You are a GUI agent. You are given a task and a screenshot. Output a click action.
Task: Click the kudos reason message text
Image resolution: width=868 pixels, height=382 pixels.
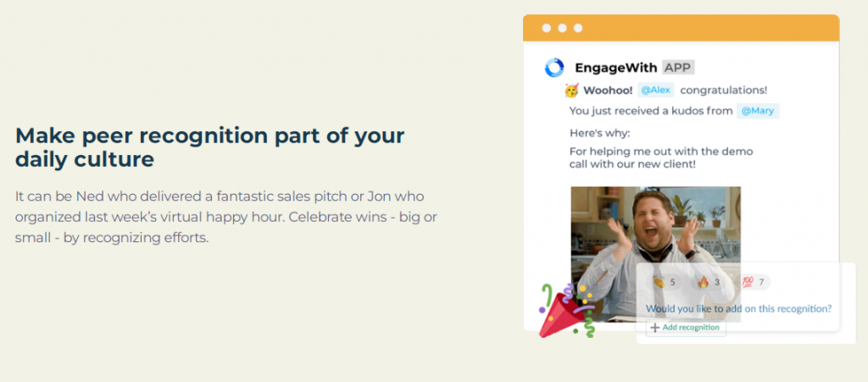tap(661, 158)
